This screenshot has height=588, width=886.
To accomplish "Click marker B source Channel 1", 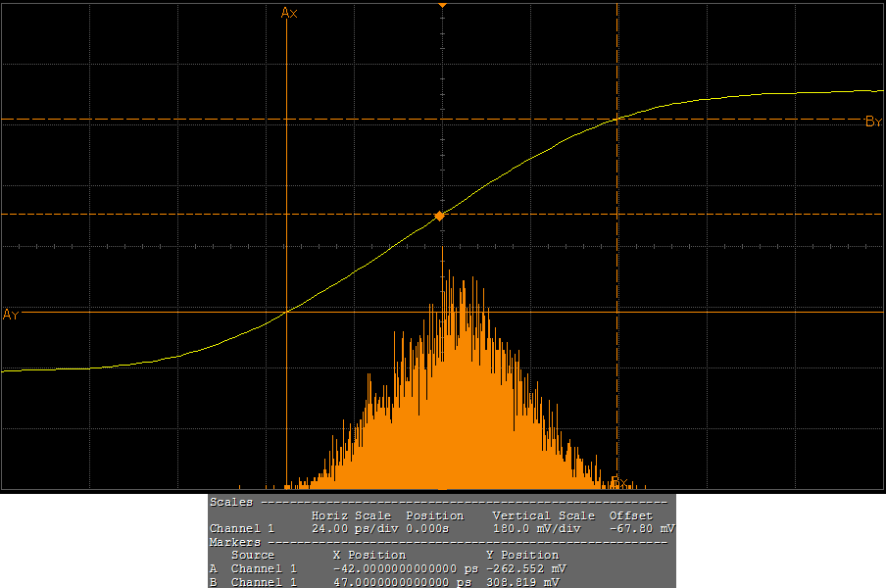I will click(263, 582).
